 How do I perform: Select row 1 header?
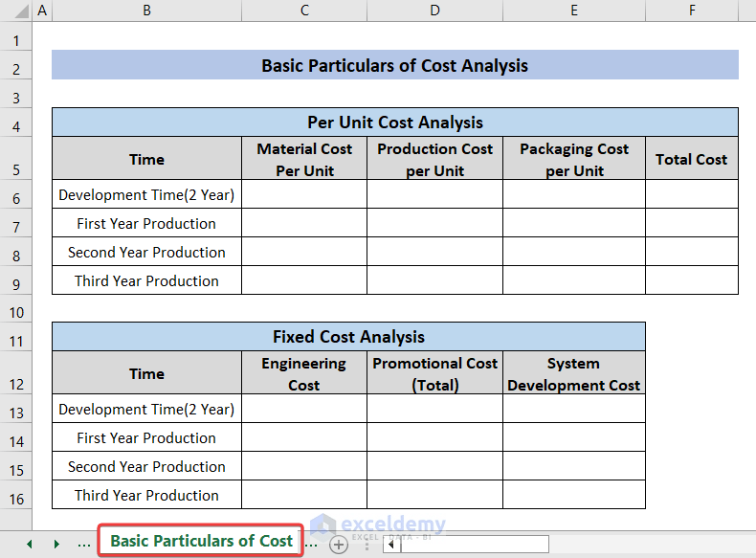click(16, 36)
